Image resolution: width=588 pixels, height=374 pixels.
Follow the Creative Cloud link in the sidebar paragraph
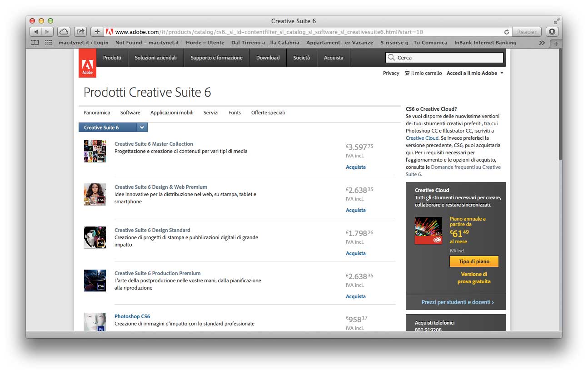(422, 138)
